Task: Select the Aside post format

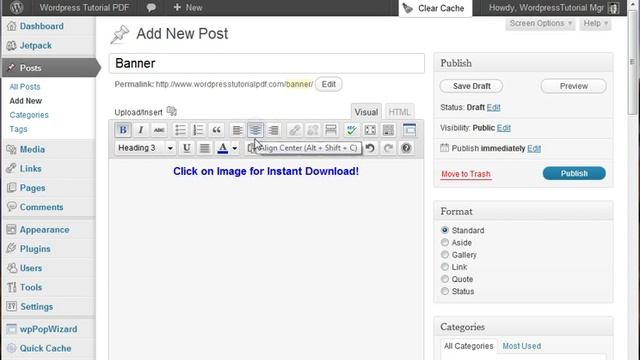Action: [445, 242]
